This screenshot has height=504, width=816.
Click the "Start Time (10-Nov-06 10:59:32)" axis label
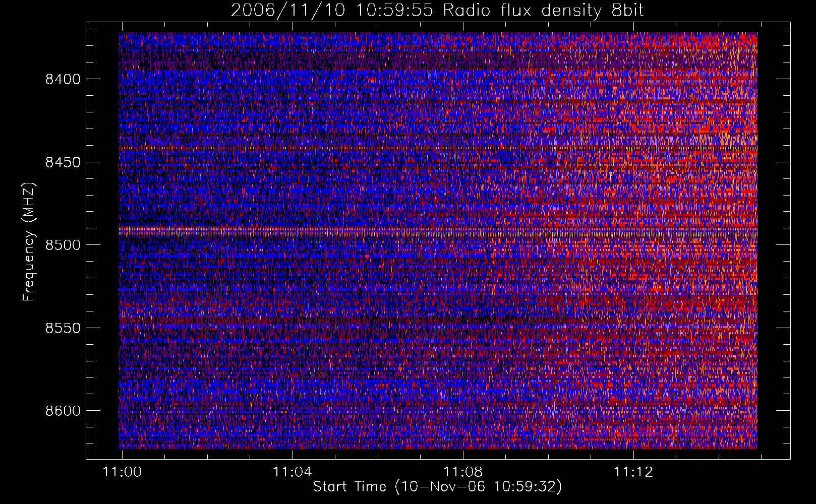click(437, 487)
